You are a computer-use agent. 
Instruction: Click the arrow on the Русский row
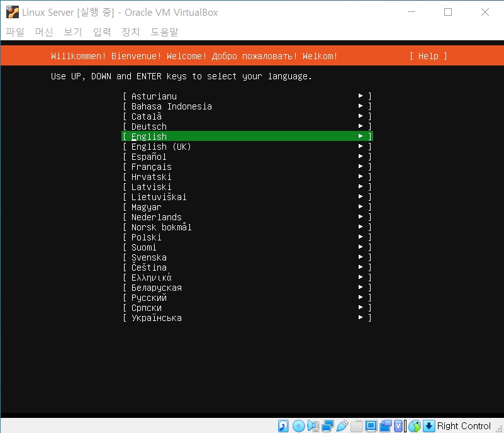click(361, 297)
